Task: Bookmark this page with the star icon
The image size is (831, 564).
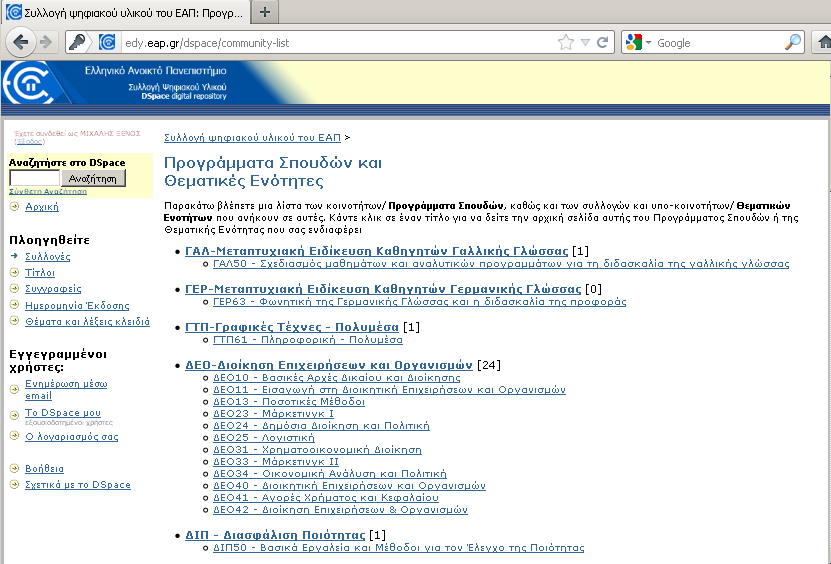Action: pos(566,42)
